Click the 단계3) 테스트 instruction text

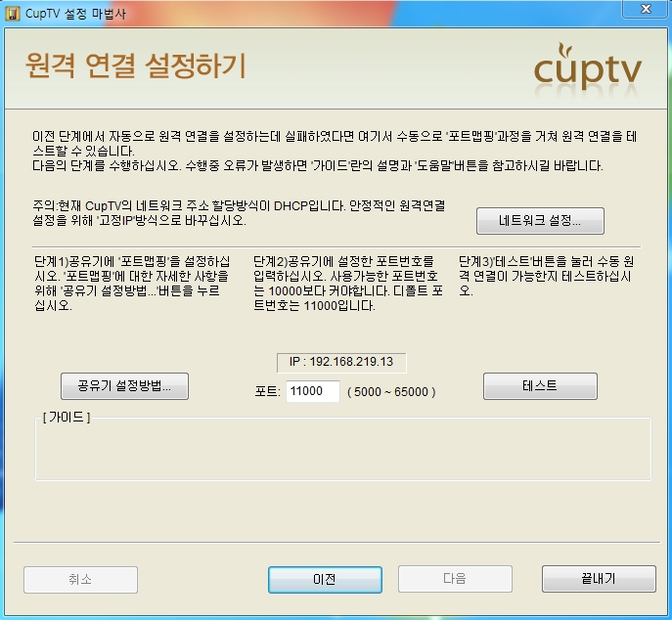tap(547, 277)
